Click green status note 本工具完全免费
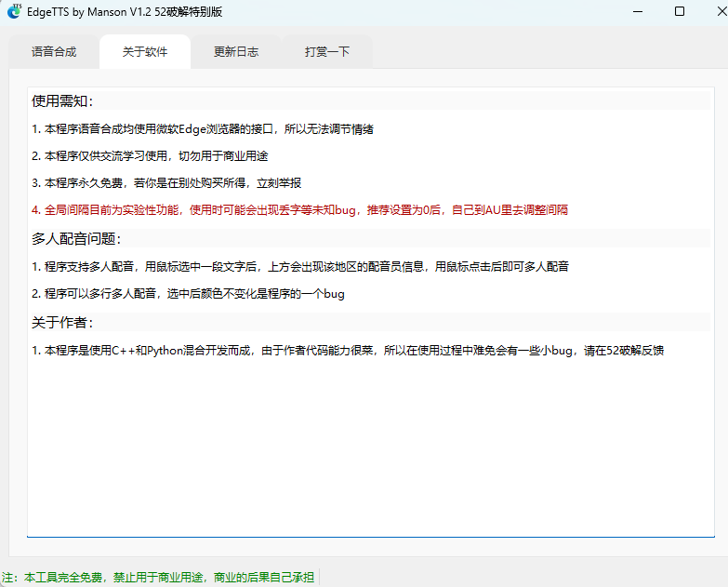728x587 pixels. point(158,578)
